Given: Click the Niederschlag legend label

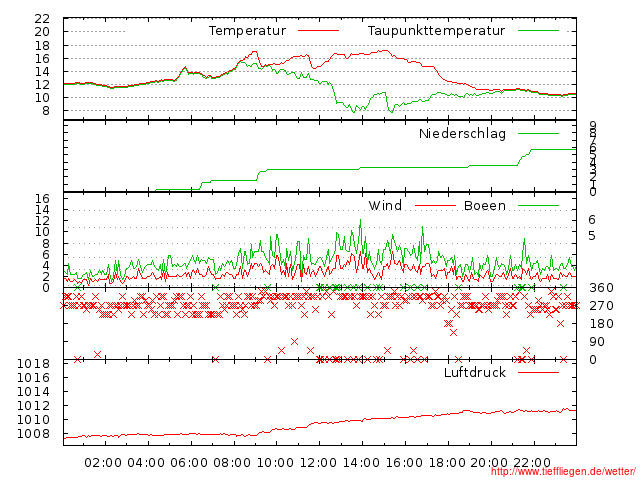Looking at the screenshot, I should 462,133.
